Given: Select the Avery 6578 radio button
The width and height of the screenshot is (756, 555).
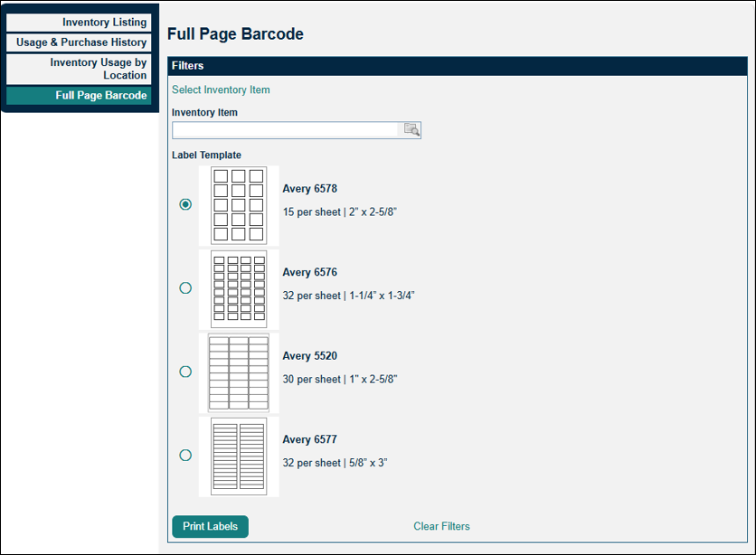Looking at the screenshot, I should coord(185,204).
